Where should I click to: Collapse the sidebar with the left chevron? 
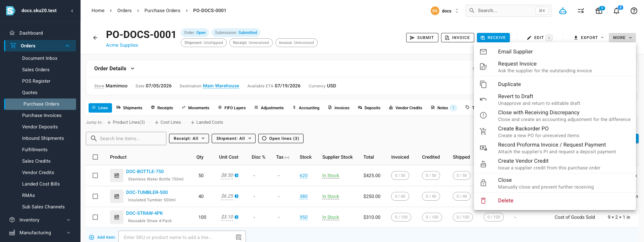(x=72, y=11)
